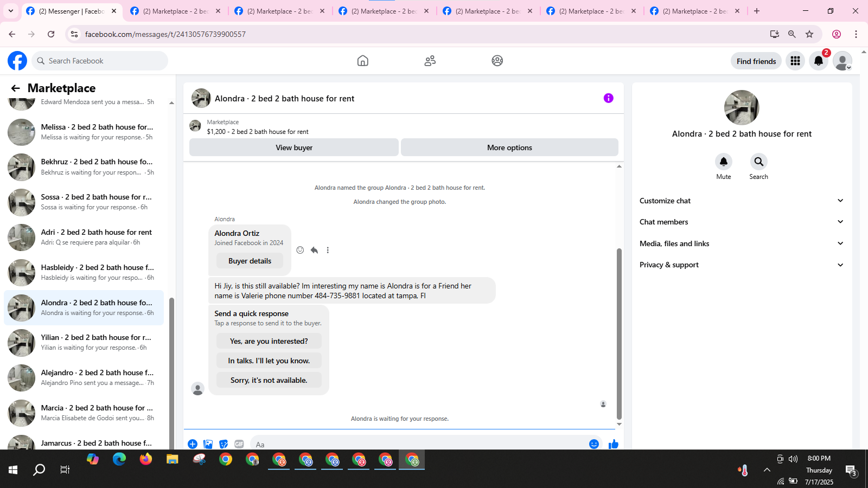868x488 pixels.
Task: Open the Sossa conversation
Action: click(84, 202)
